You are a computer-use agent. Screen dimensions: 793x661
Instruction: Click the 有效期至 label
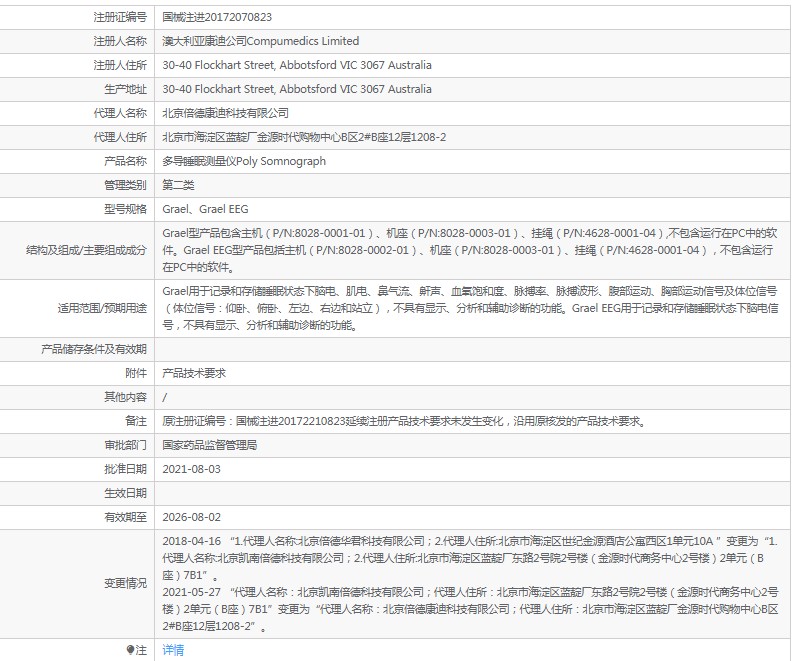[x=125, y=517]
